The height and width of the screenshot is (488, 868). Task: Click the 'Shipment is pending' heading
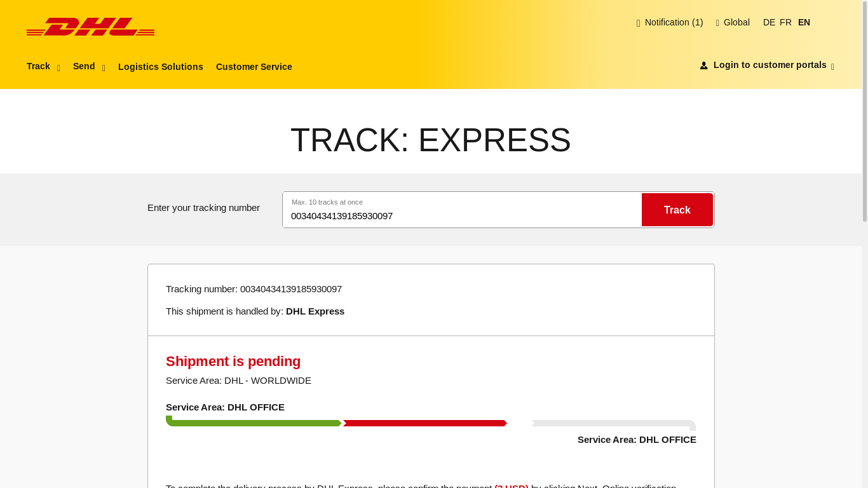coord(233,362)
